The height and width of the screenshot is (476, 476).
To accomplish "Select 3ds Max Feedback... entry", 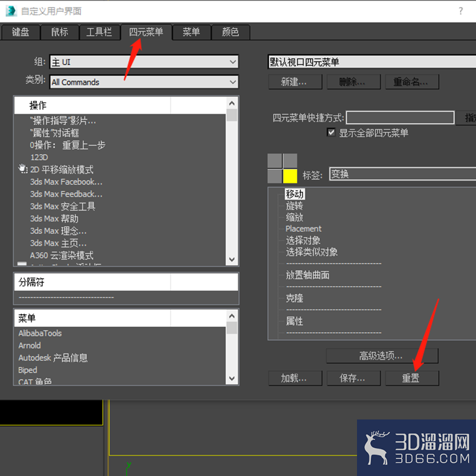I will click(x=66, y=194).
